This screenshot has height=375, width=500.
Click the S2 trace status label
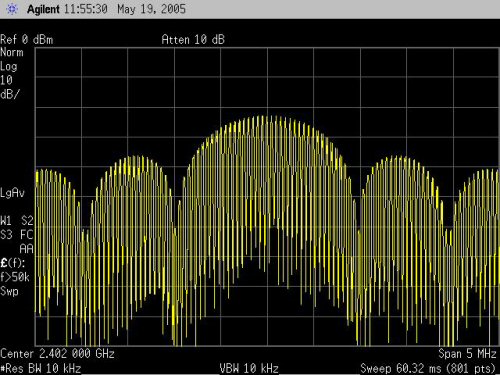[x=27, y=220]
